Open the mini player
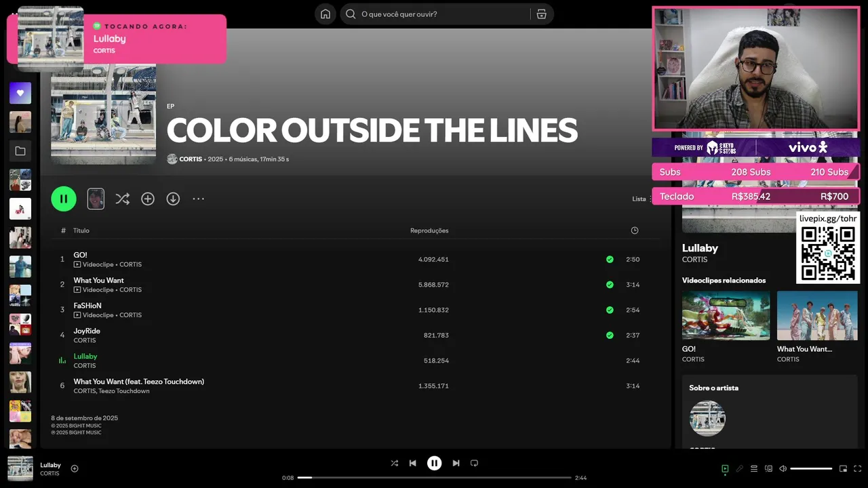Screen dimensions: 868x488 point(843,468)
